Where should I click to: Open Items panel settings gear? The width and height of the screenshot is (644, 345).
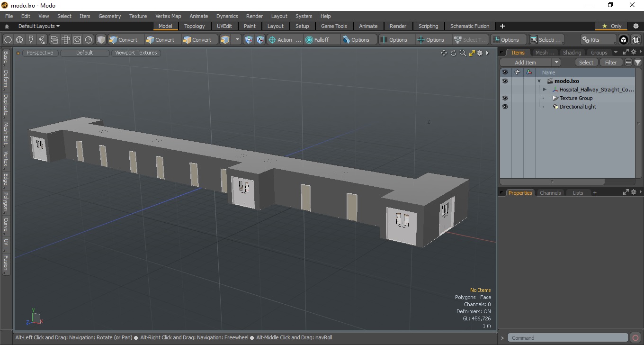(x=633, y=52)
